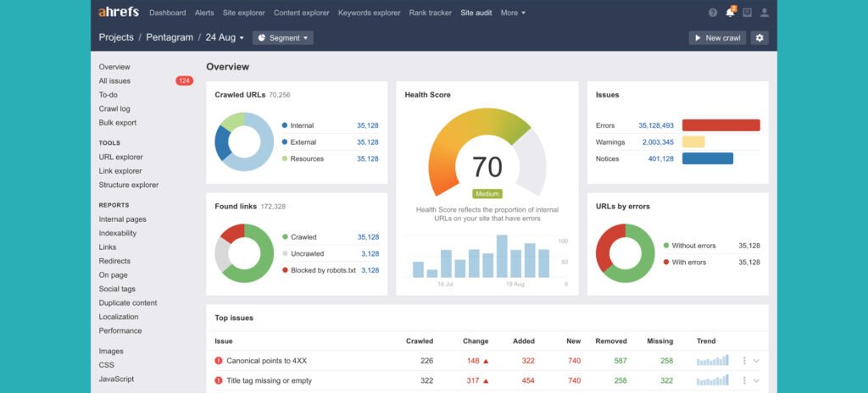
Task: Open JavaScript report in the sidebar
Action: click(x=116, y=379)
